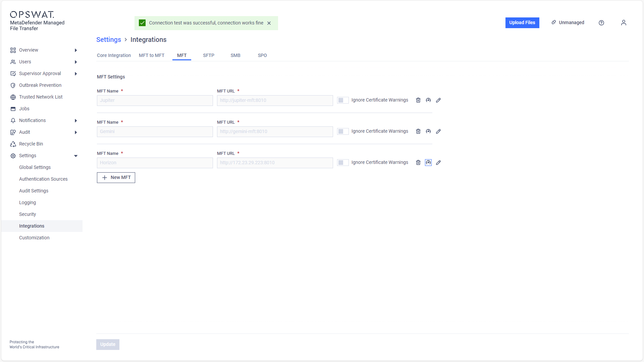
Task: Open Authentication Sources settings
Action: click(x=43, y=179)
